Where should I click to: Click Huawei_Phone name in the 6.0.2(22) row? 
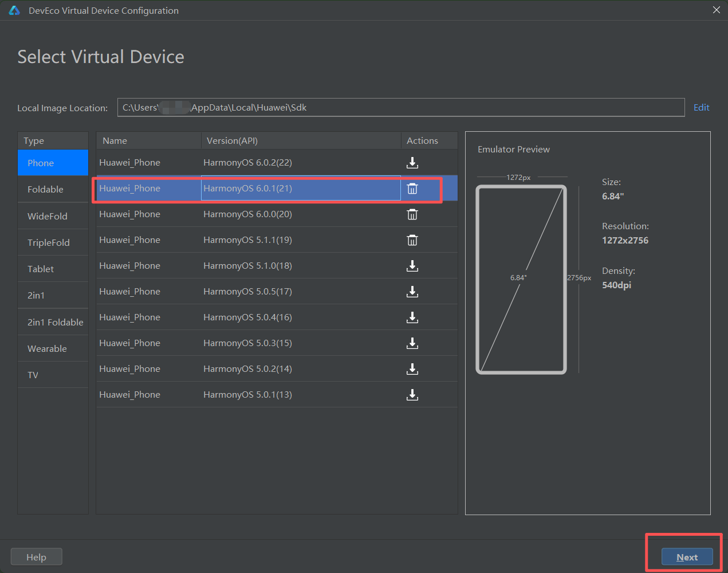(129, 163)
